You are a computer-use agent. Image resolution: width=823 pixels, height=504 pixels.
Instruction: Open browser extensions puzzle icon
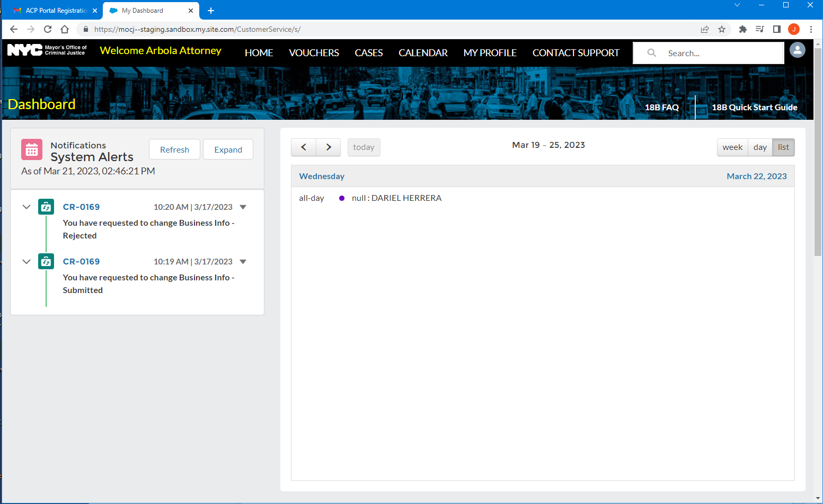(x=742, y=29)
